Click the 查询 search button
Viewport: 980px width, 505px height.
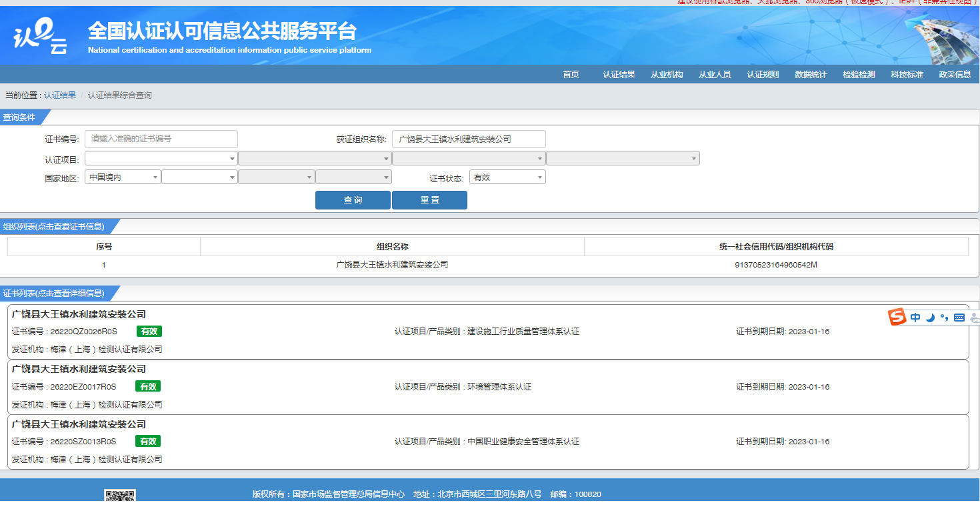click(x=353, y=200)
